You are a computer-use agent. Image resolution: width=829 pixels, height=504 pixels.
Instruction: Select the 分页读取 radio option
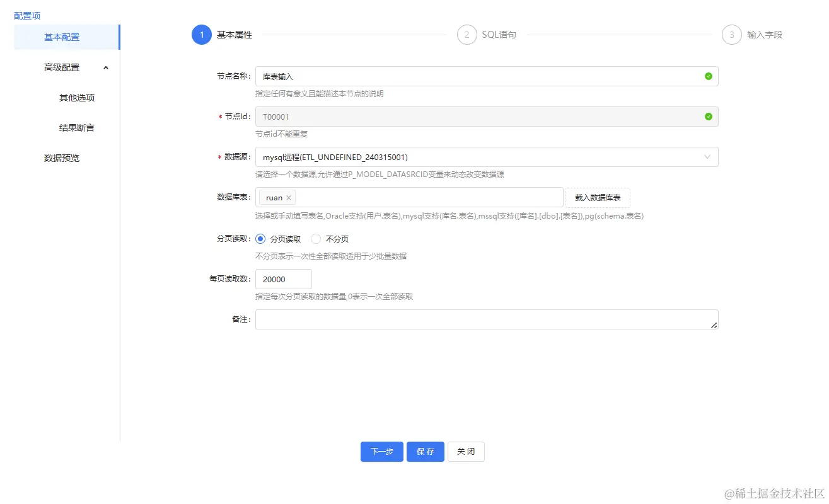coord(260,239)
